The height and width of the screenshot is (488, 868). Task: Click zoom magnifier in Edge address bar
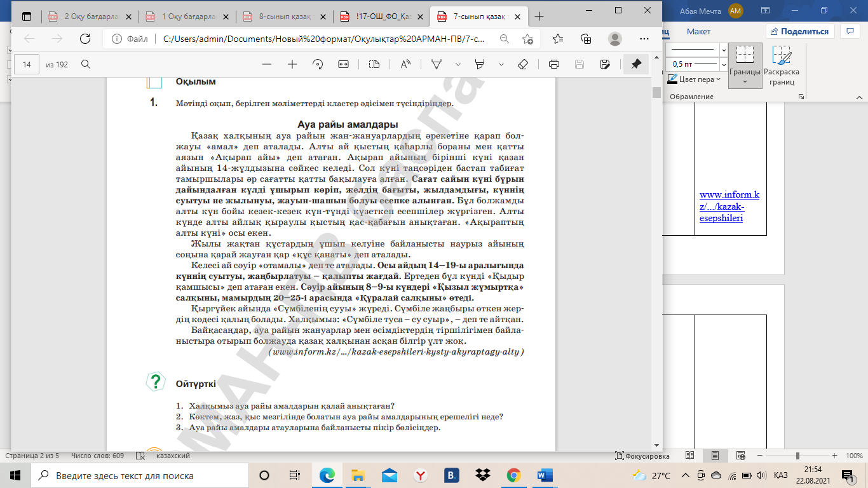coord(504,39)
